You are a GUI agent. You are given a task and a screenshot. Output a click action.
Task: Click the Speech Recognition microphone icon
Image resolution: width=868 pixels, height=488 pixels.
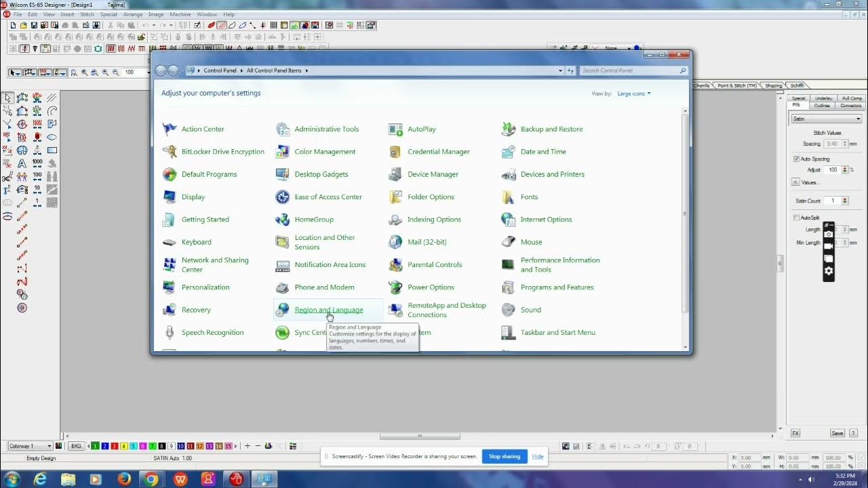(170, 333)
